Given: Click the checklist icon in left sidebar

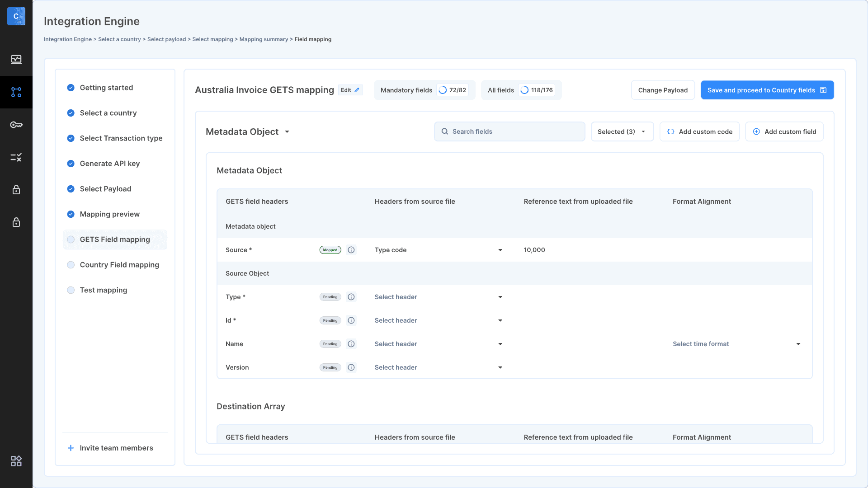Looking at the screenshot, I should (x=16, y=157).
